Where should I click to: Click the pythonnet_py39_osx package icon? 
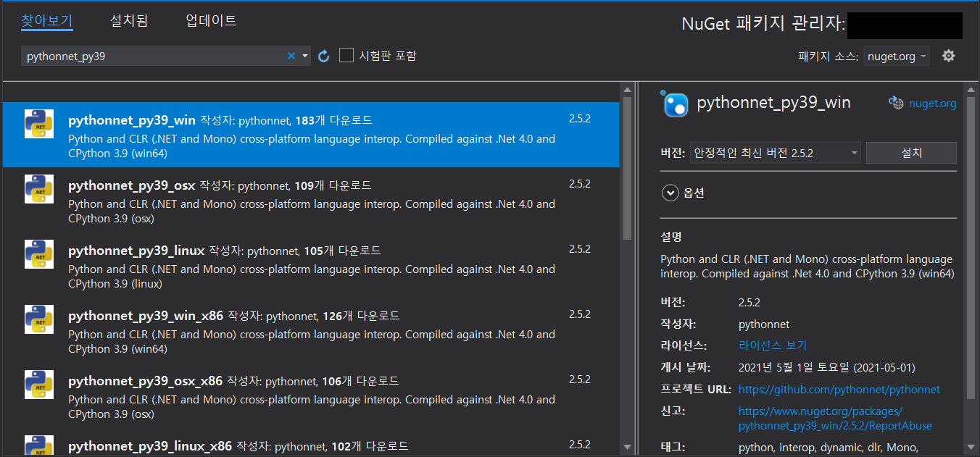click(x=39, y=189)
